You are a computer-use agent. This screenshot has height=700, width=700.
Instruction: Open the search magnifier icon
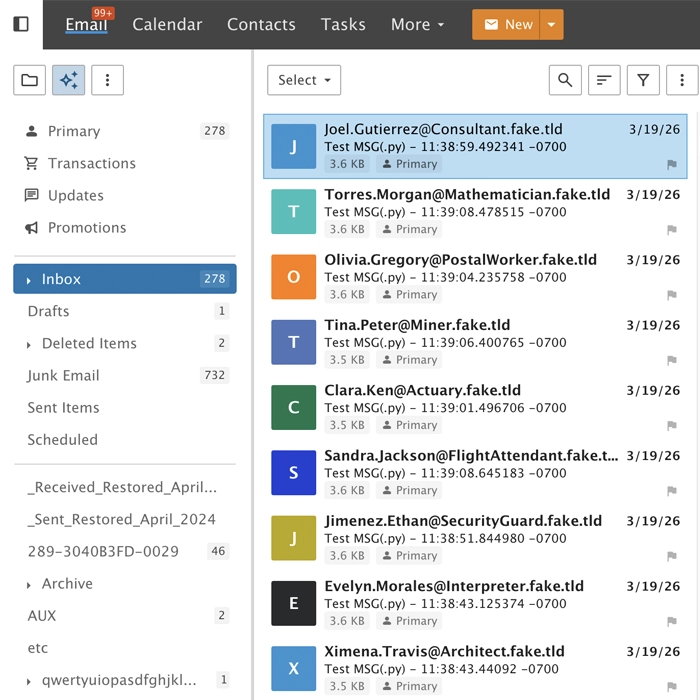[565, 80]
